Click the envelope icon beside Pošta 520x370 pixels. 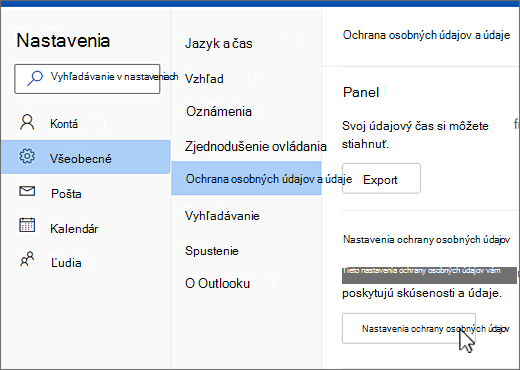(x=27, y=191)
